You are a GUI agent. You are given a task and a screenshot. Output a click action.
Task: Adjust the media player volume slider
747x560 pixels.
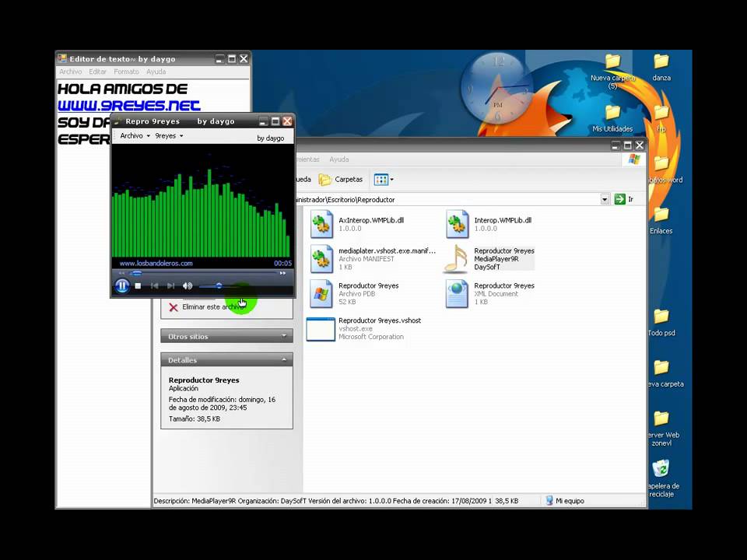pyautogui.click(x=219, y=285)
